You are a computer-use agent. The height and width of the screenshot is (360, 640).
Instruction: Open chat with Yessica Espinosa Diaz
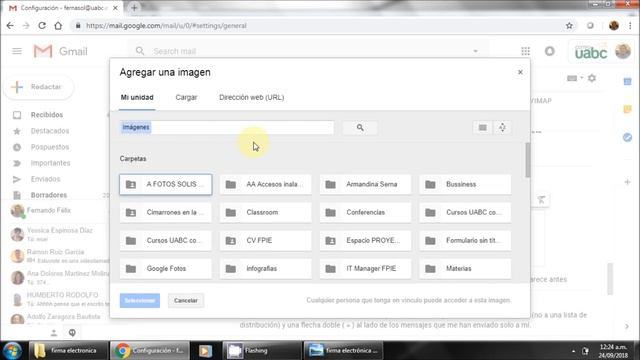60,234
